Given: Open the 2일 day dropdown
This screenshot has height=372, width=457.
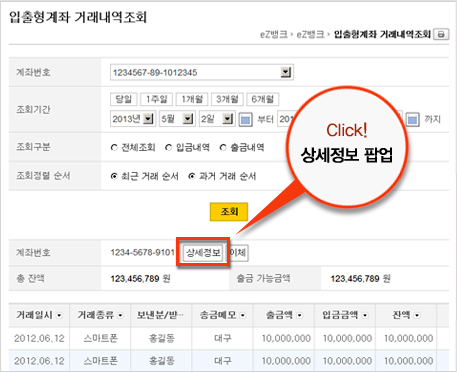Looking at the screenshot, I should click(x=217, y=119).
